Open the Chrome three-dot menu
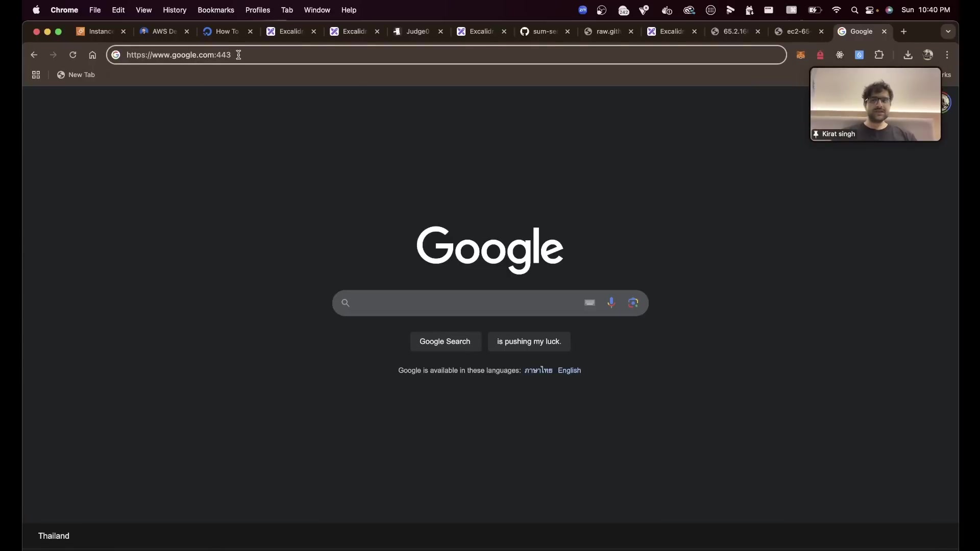The height and width of the screenshot is (551, 980). (x=948, y=55)
